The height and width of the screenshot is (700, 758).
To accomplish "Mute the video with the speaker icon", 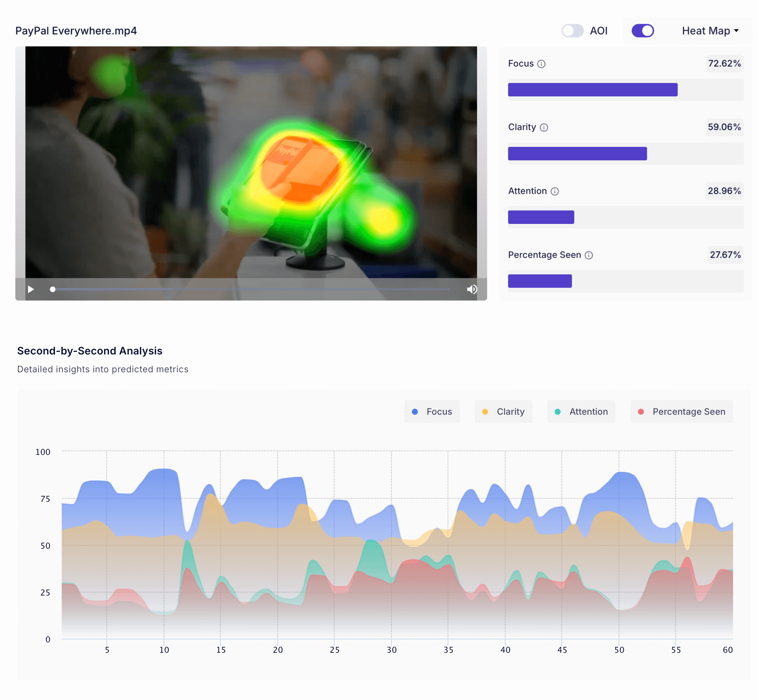I will 472,290.
